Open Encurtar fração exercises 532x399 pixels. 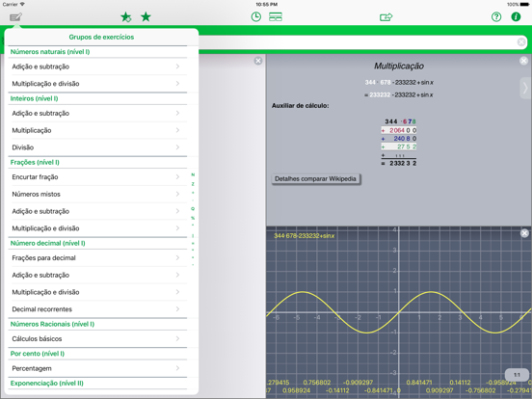coord(97,177)
